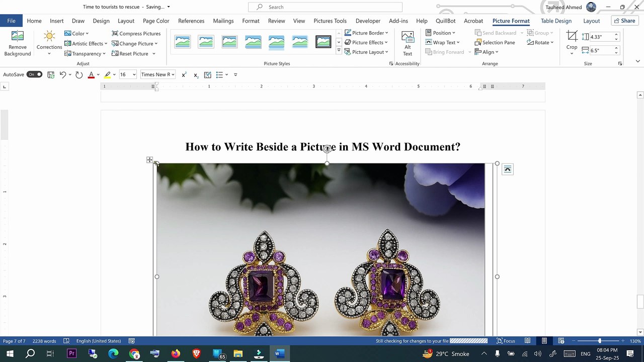The width and height of the screenshot is (644, 362).
Task: Open the Picture Layout menu
Action: pos(366,52)
